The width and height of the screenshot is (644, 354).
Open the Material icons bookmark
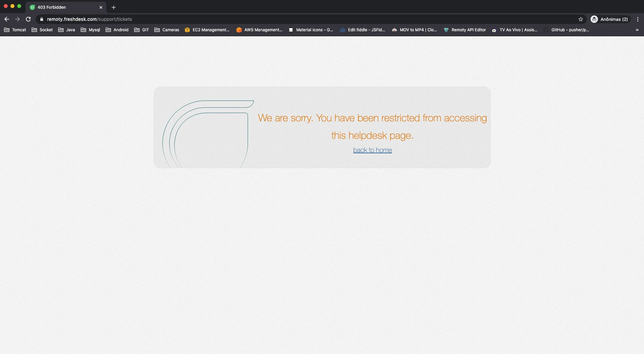[x=311, y=30]
